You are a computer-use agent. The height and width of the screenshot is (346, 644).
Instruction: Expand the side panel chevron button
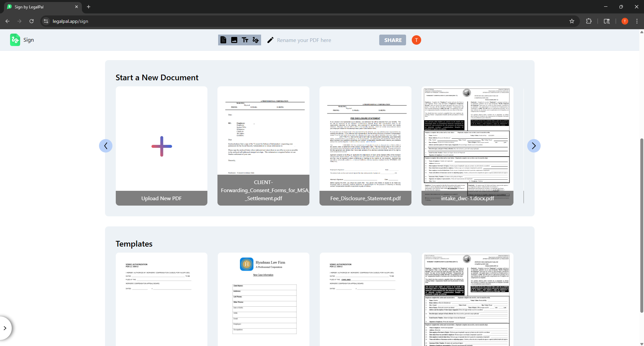coord(5,328)
